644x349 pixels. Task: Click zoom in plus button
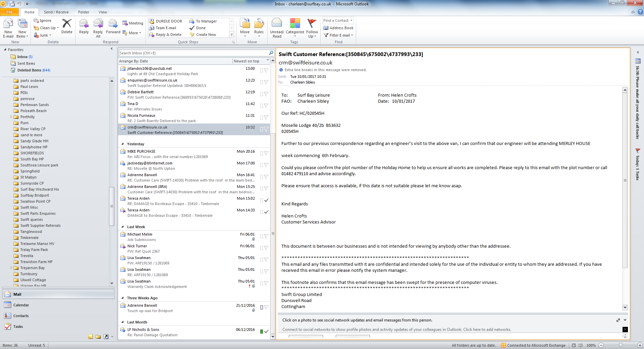pos(640,345)
